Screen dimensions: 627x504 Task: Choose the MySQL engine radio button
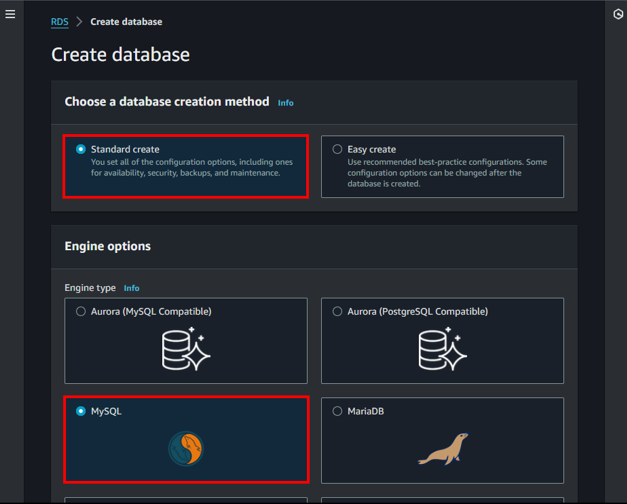click(81, 411)
